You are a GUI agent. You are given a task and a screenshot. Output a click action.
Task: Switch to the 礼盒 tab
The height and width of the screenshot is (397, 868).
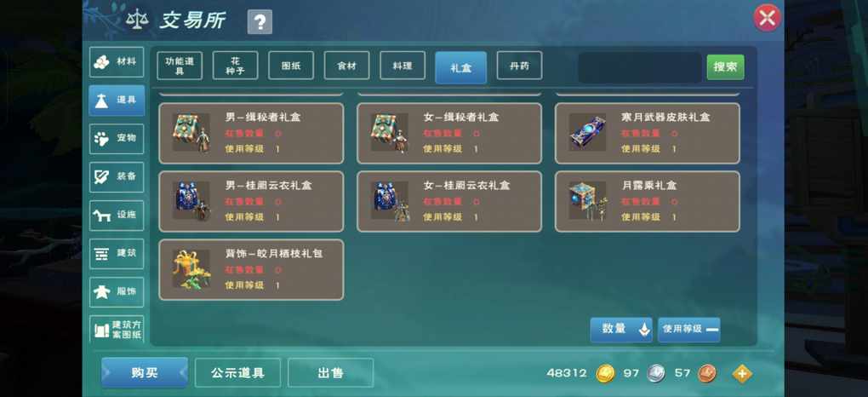tap(460, 67)
